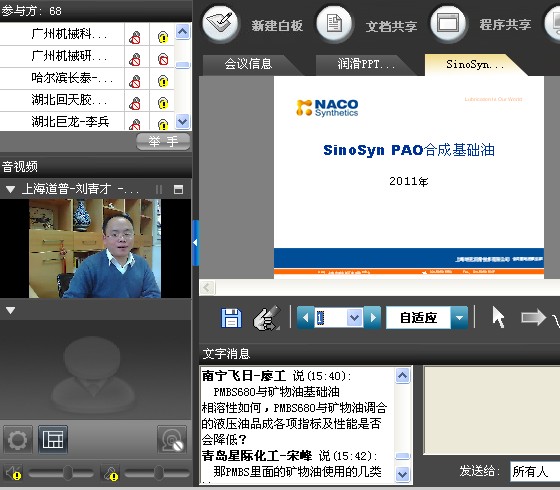Open the 自适应 zoom dropdown

click(459, 318)
